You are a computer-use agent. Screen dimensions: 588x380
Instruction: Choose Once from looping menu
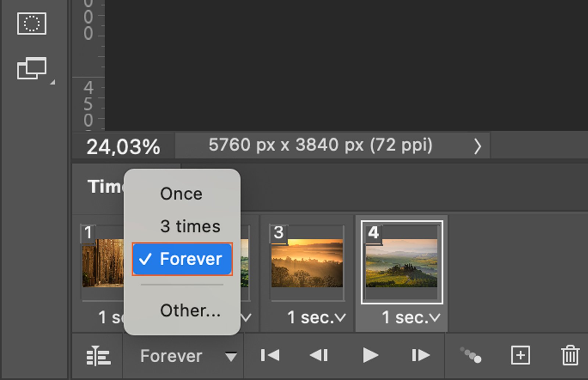pos(181,194)
